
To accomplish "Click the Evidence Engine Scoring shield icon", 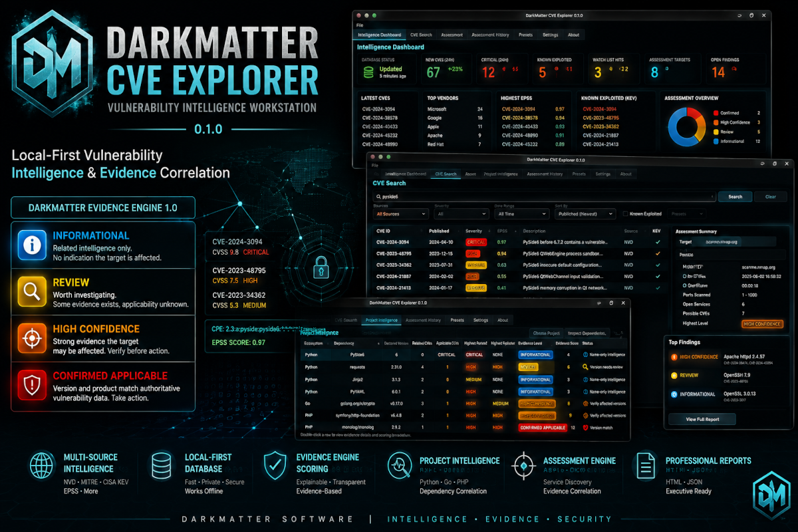I will tap(275, 466).
